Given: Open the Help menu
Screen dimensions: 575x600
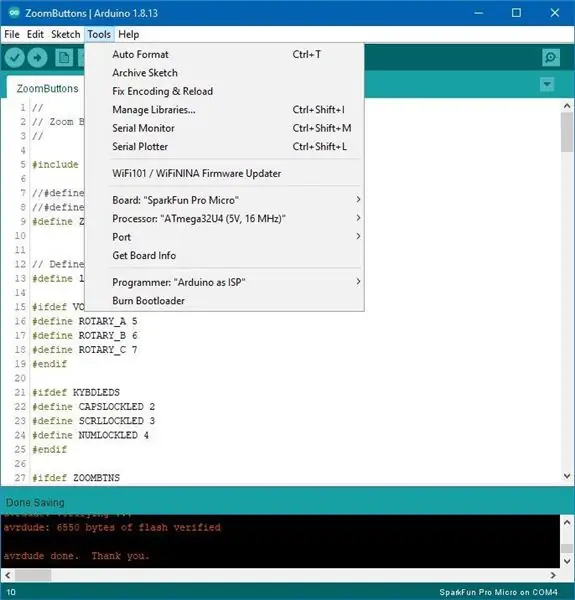Looking at the screenshot, I should point(129,34).
